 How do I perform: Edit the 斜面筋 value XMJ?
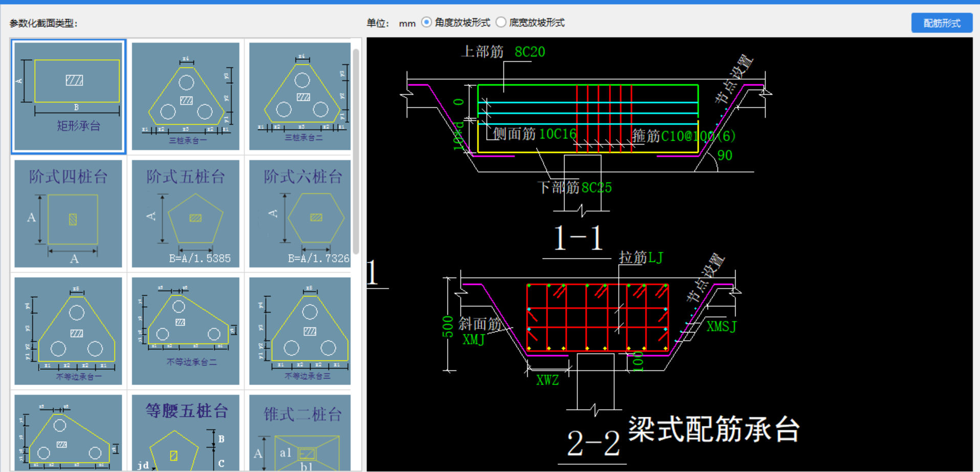474,340
